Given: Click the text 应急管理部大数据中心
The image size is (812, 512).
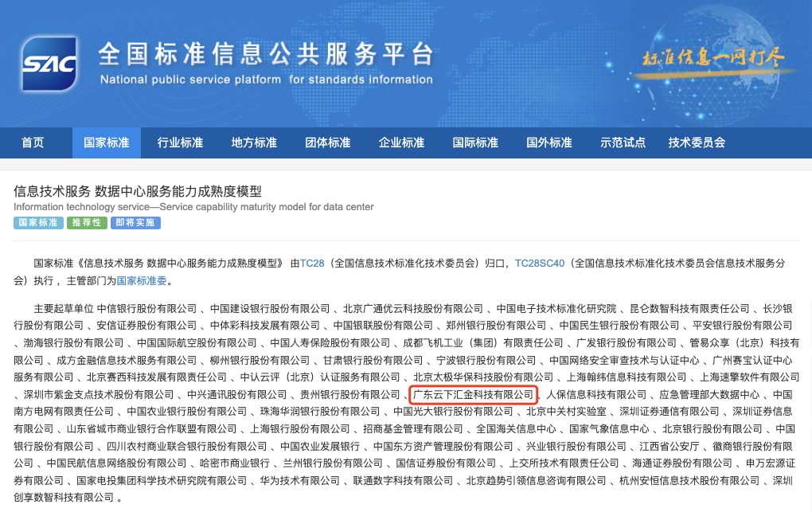Looking at the screenshot, I should (709, 395).
